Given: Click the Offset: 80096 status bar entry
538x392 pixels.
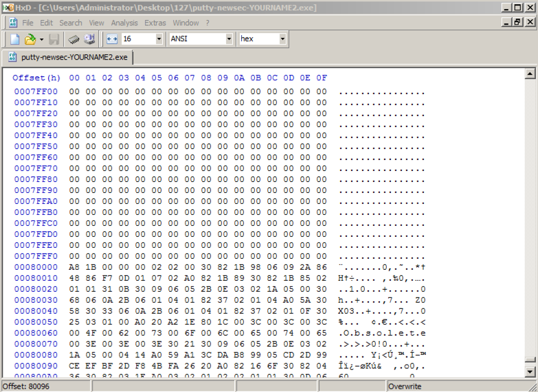Looking at the screenshot, I should 25,387.
